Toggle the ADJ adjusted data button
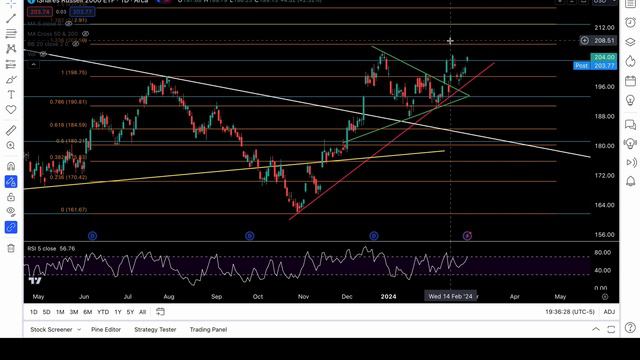Screen dimensions: 640x360 pyautogui.click(x=609, y=312)
